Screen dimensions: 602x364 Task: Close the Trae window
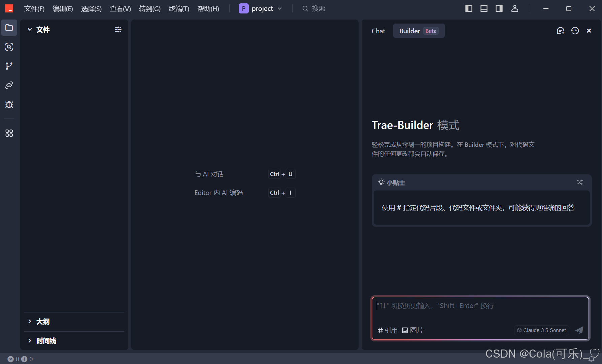(x=592, y=8)
